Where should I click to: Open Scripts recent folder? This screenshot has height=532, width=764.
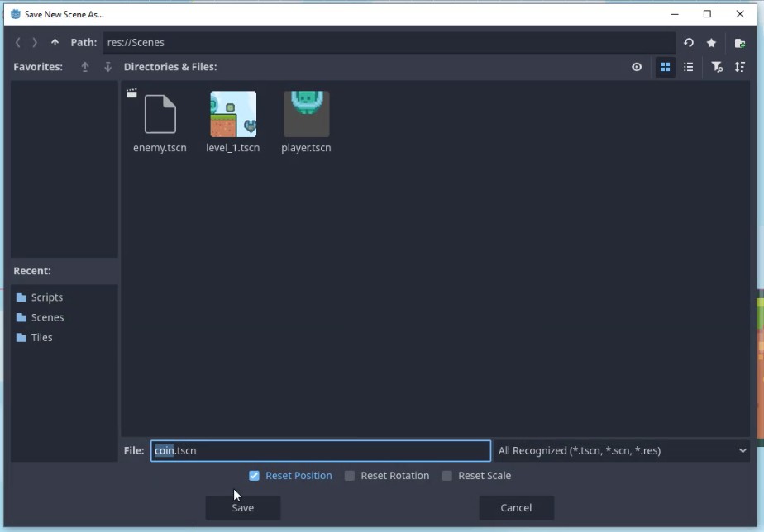(x=40, y=297)
